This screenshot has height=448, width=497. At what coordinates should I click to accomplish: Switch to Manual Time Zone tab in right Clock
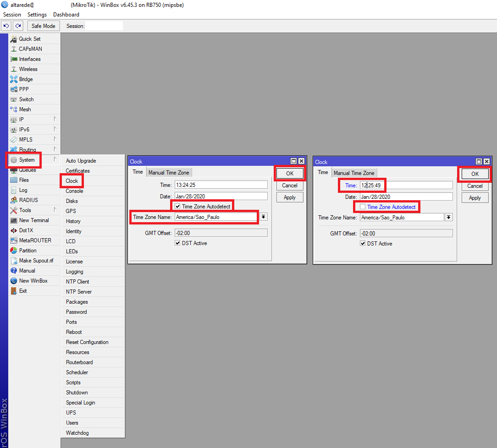coord(354,173)
